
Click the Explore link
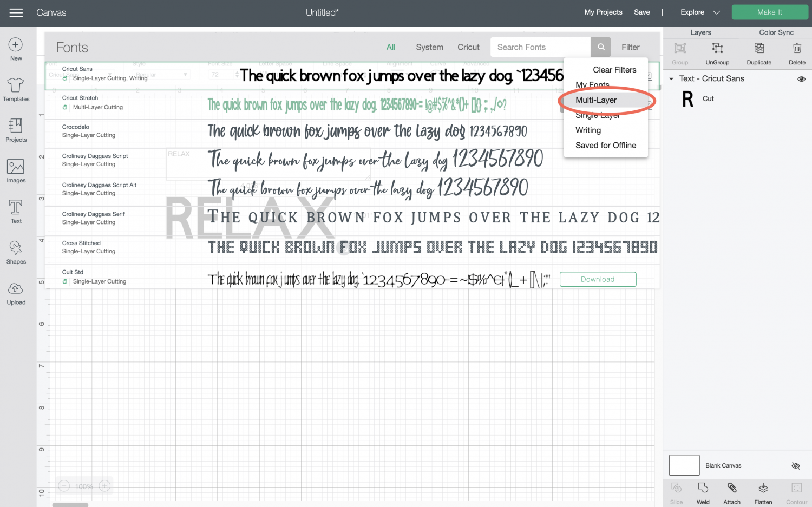pos(692,12)
